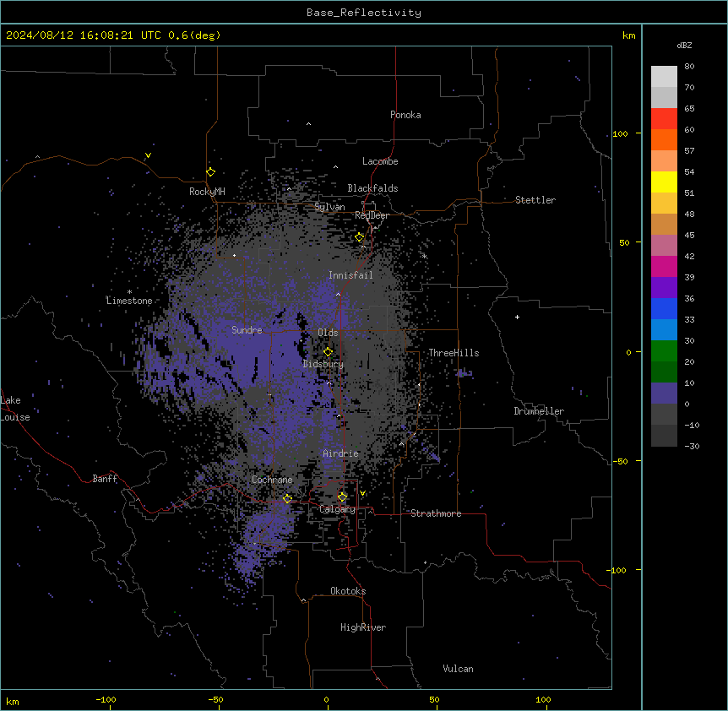Click the km unit label at top right
Screen dimensions: 728x711
628,35
